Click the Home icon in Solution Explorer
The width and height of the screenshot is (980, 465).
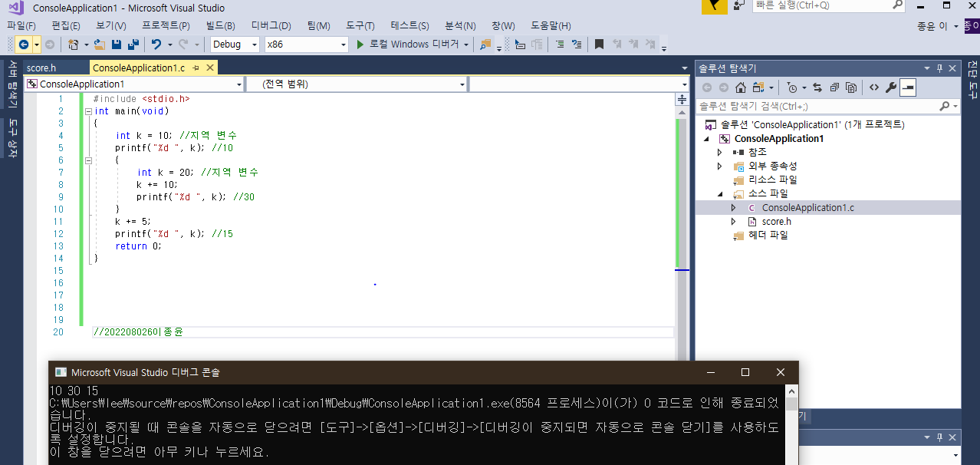point(741,87)
